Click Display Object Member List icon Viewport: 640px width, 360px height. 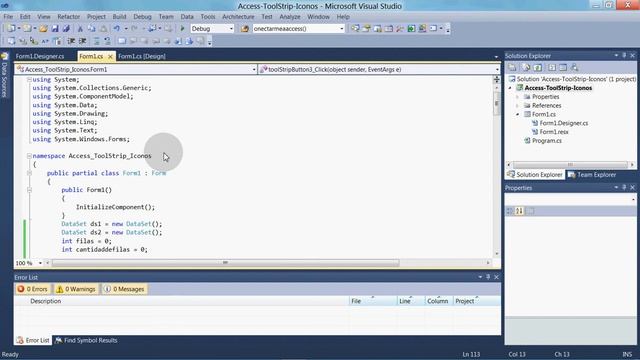pos(11,41)
